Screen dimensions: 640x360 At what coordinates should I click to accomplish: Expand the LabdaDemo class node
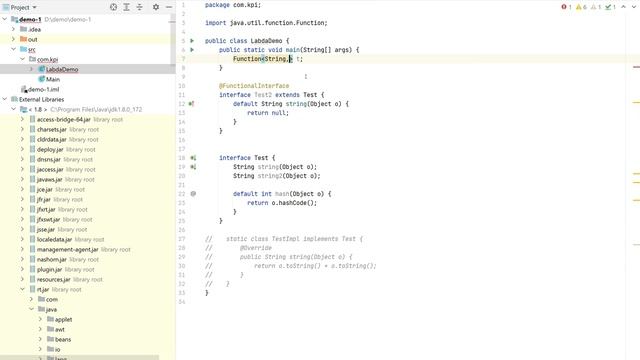coord(31,69)
